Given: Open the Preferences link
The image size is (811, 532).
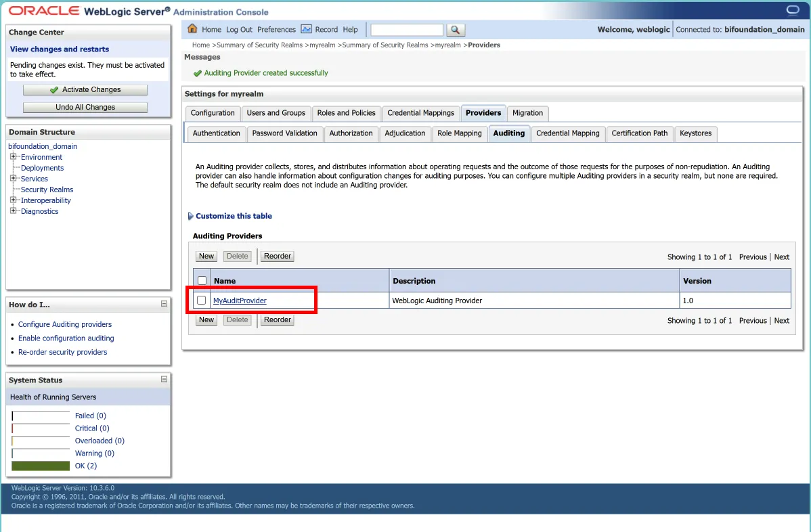Looking at the screenshot, I should (276, 30).
